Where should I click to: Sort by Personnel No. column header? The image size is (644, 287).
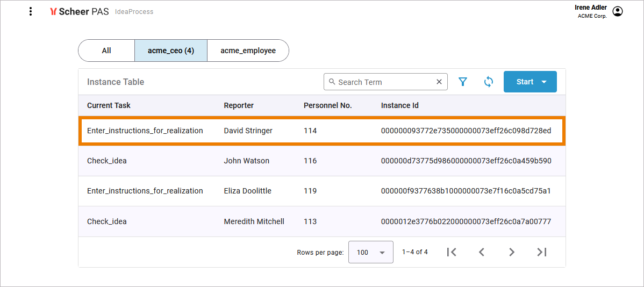click(x=327, y=105)
